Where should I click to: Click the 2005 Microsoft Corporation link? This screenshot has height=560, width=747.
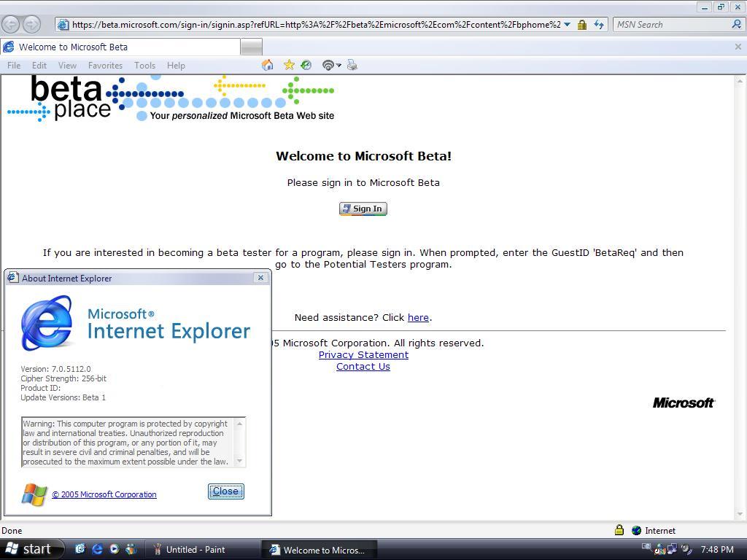[x=104, y=494]
